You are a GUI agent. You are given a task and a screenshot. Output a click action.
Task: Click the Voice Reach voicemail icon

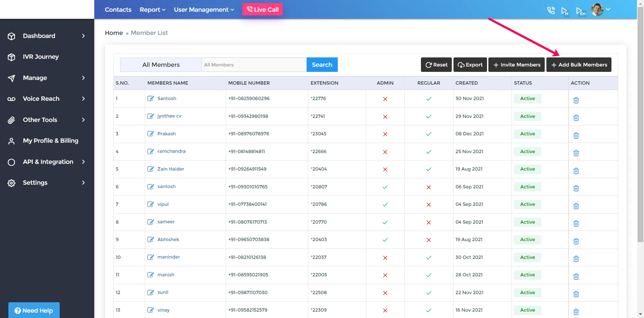click(11, 99)
